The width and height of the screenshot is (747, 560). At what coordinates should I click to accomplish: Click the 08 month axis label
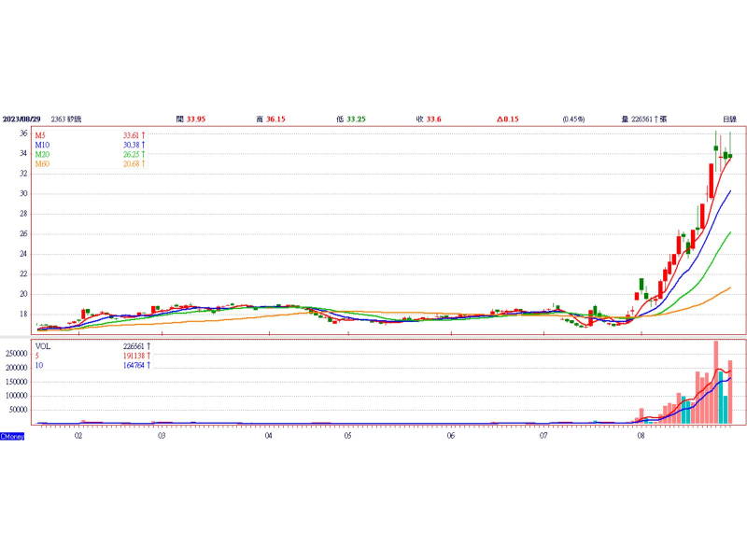641,436
